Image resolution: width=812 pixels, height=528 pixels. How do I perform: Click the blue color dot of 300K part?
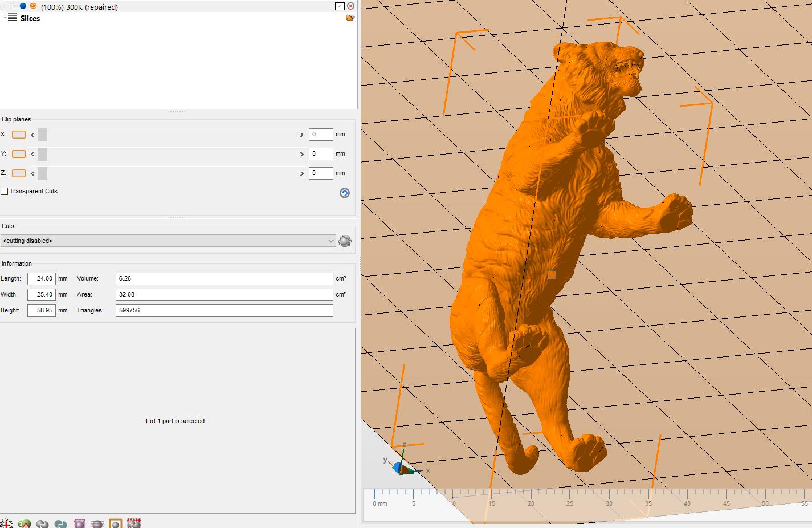click(23, 6)
